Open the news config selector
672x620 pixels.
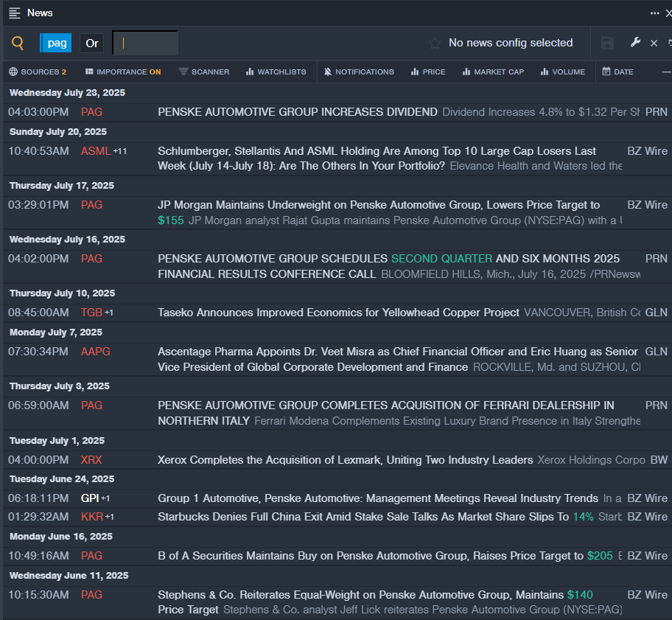pos(511,43)
